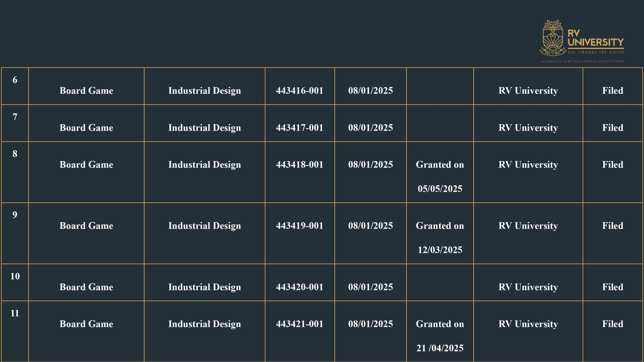Image resolution: width=644 pixels, height=362 pixels.
Task: Click application number 443417-001
Action: tap(300, 128)
